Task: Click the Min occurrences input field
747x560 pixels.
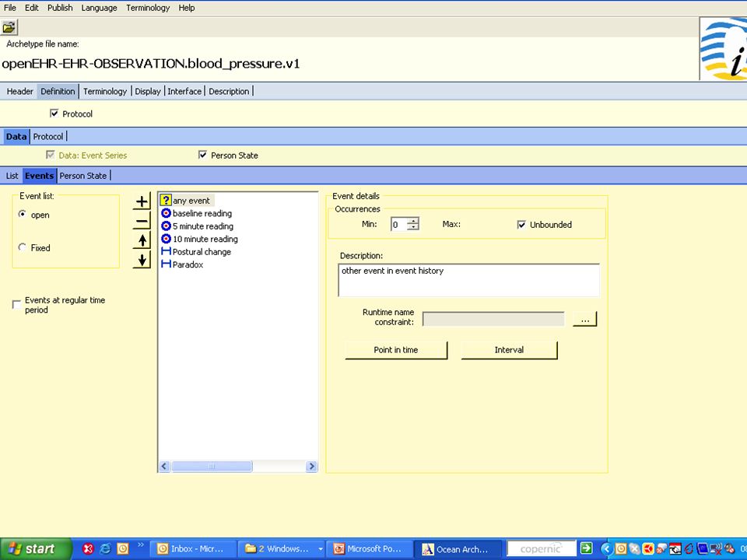Action: [398, 224]
